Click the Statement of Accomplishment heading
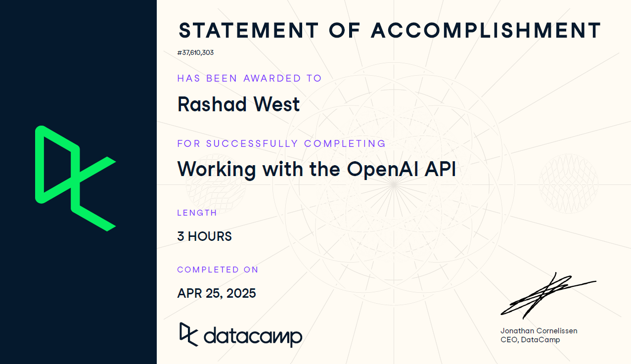This screenshot has height=364, width=631. 390,31
